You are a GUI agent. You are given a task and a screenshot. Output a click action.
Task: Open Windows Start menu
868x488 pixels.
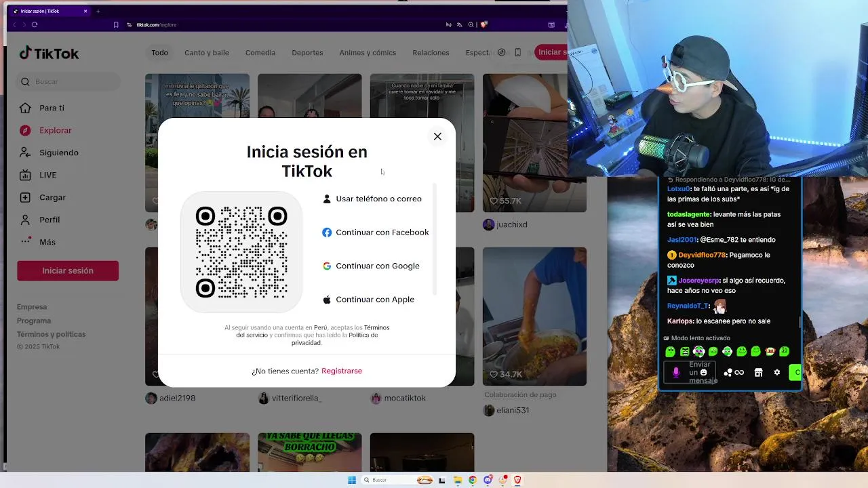[352, 480]
